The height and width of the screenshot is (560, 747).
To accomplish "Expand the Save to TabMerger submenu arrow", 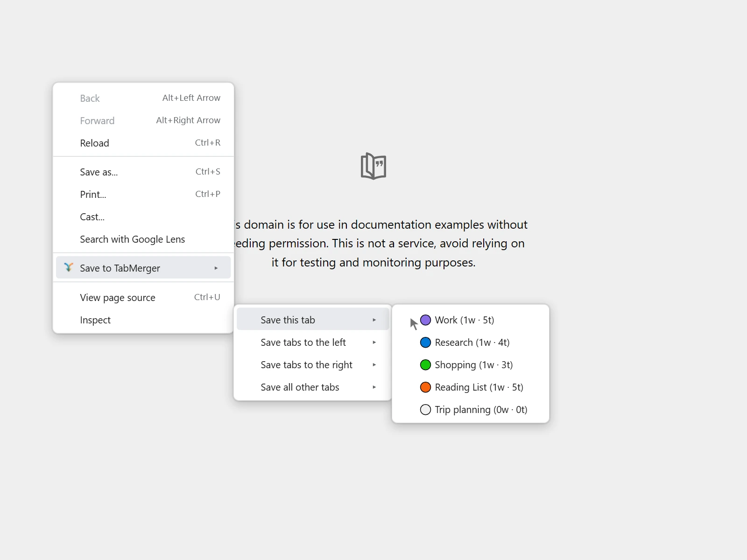I will click(x=216, y=268).
